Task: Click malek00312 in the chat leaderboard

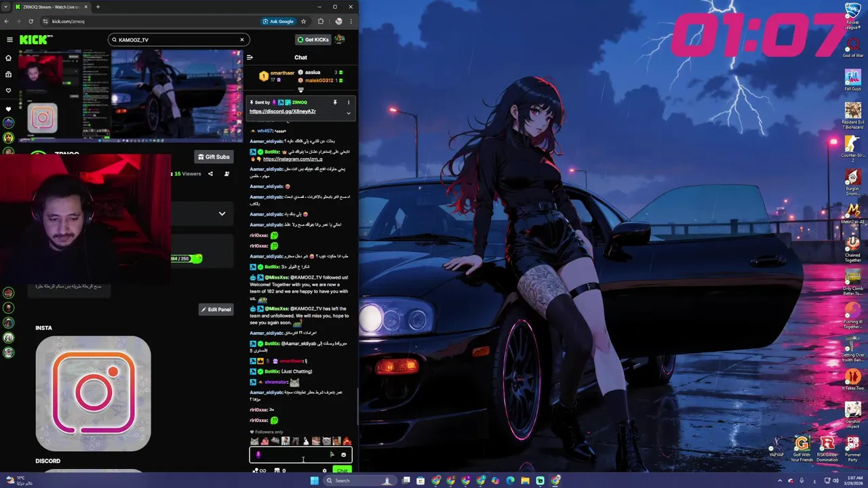Action: (x=319, y=80)
